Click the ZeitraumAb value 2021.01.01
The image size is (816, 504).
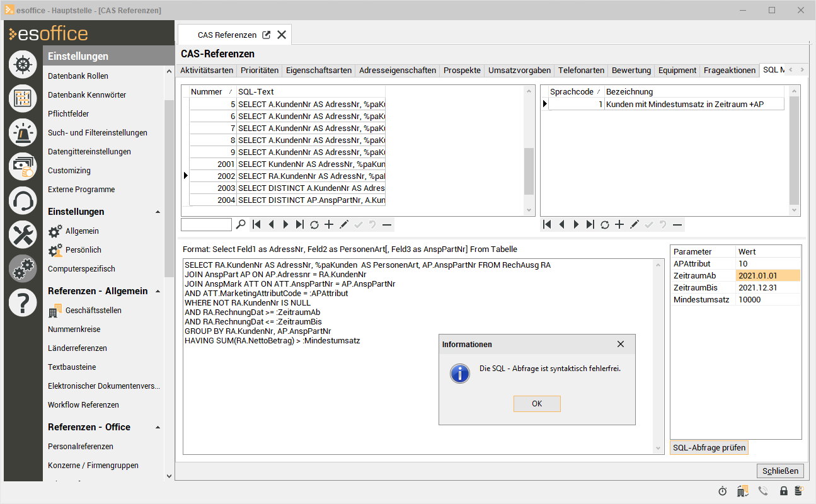(767, 275)
